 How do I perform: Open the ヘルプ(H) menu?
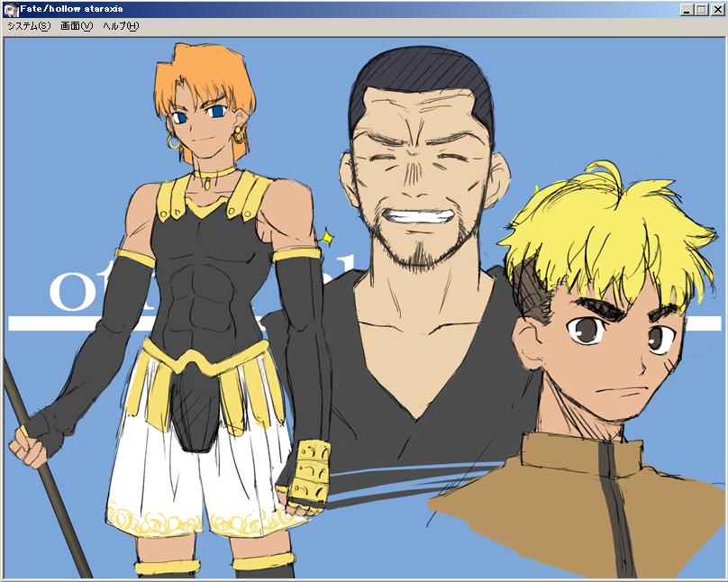click(121, 26)
